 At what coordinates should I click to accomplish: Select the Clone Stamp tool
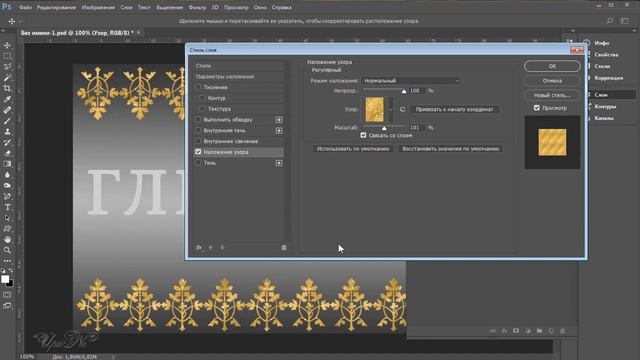coord(7,131)
